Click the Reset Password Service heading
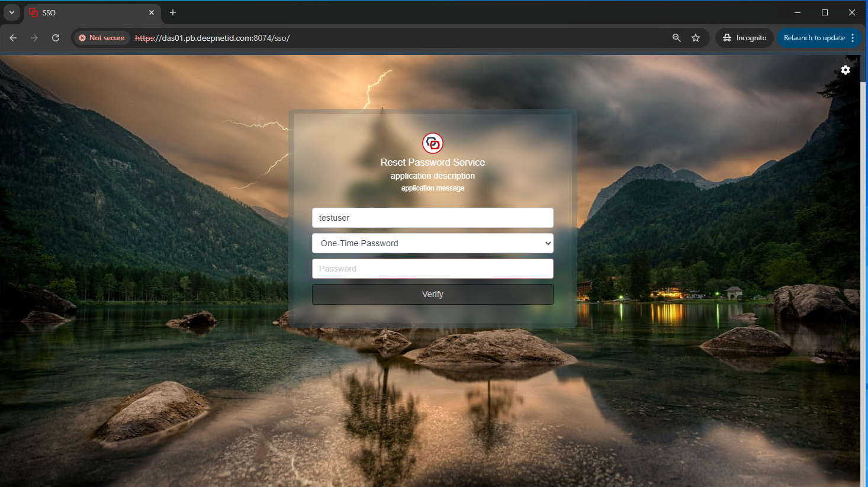The width and height of the screenshot is (868, 487). (x=433, y=162)
